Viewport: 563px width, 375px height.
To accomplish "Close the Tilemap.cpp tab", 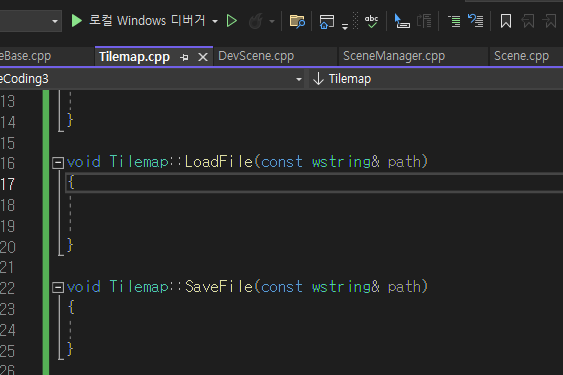I will click(x=203, y=57).
